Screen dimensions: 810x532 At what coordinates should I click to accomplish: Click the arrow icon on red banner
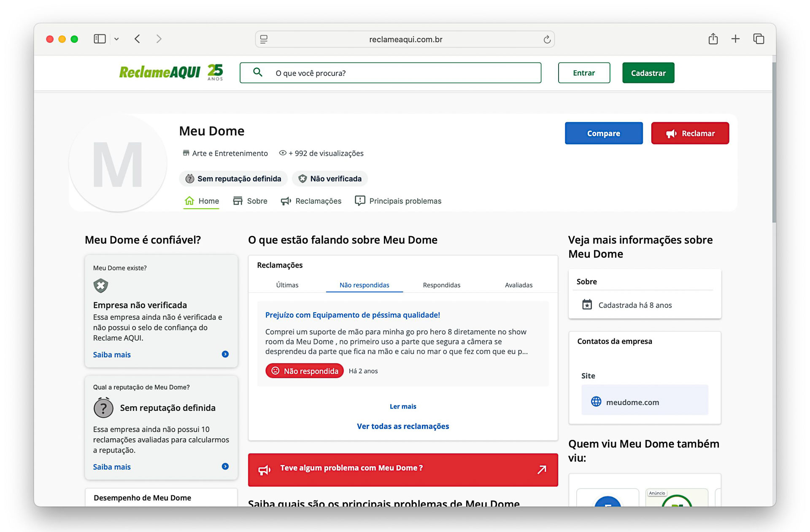542,470
